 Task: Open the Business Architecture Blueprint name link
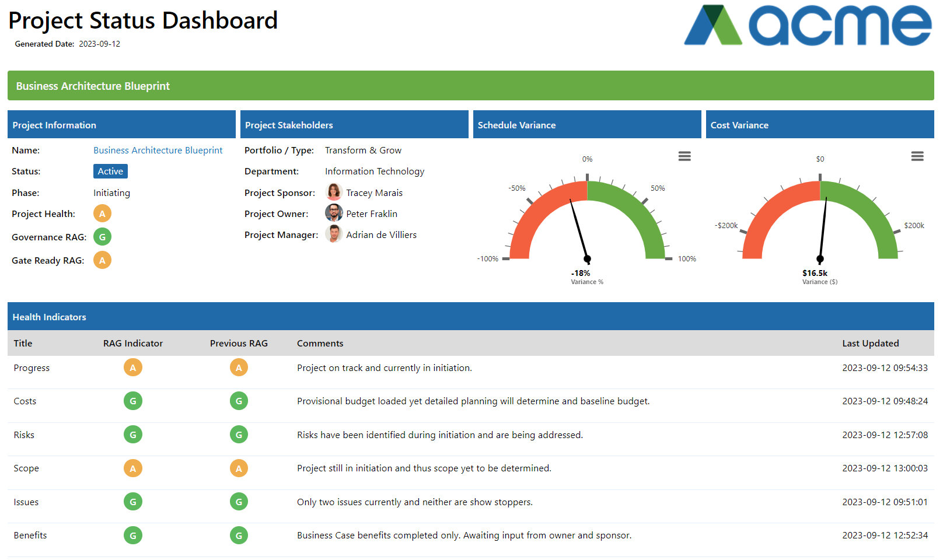[158, 150]
